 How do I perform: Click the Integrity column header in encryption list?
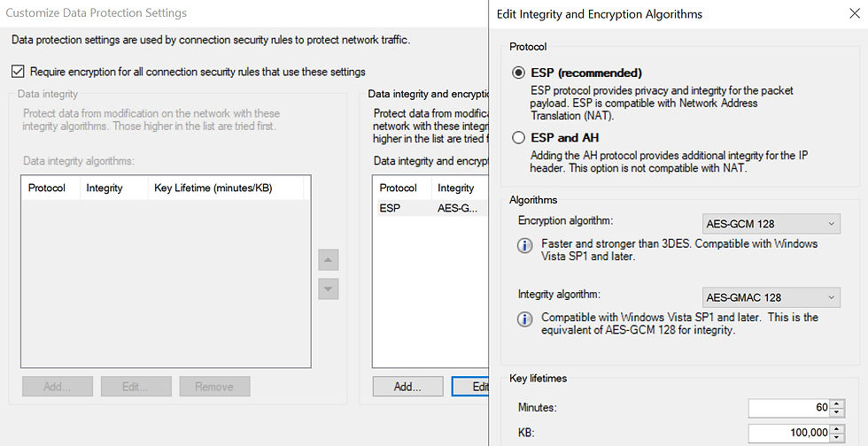coord(457,188)
